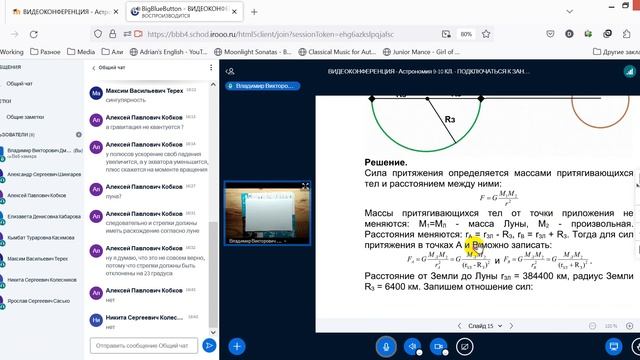Viewport: 640px width, 360px height.
Task: Open the Junior Mance bookmark
Action: pyautogui.click(x=421, y=52)
